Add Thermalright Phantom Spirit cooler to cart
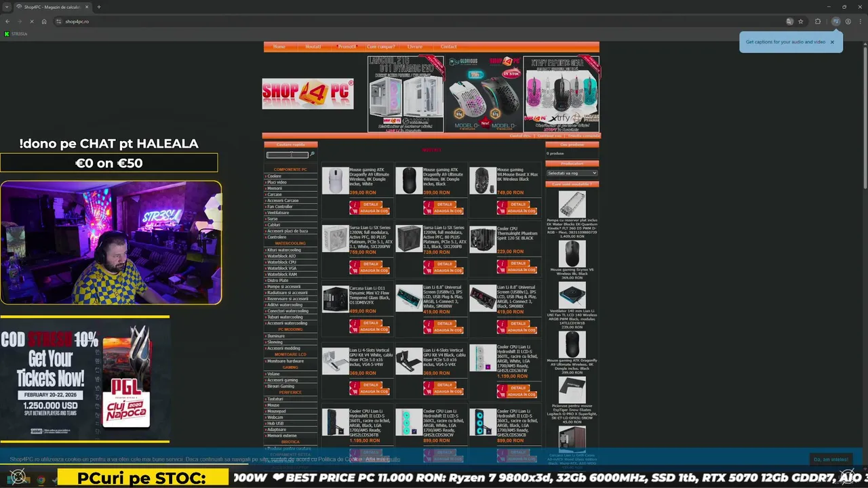The width and height of the screenshot is (868, 488). coord(517,269)
